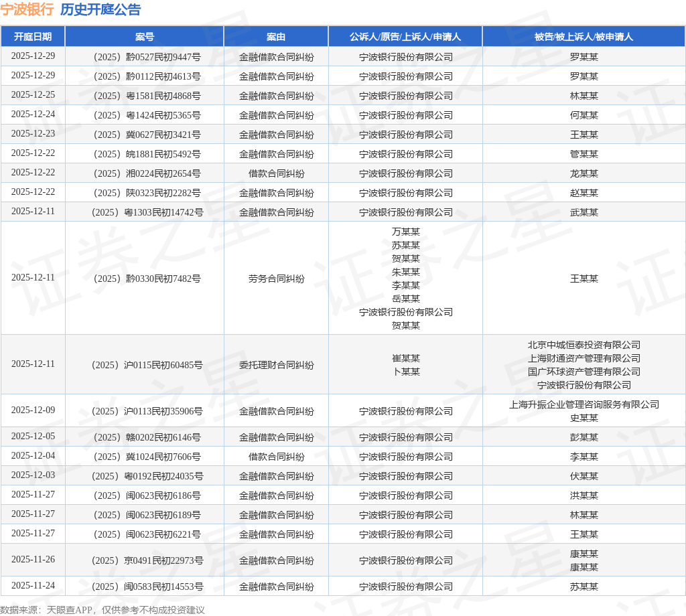Select the 被告/被上诉人/被申请人 column header
The height and width of the screenshot is (616, 686).
584,37
